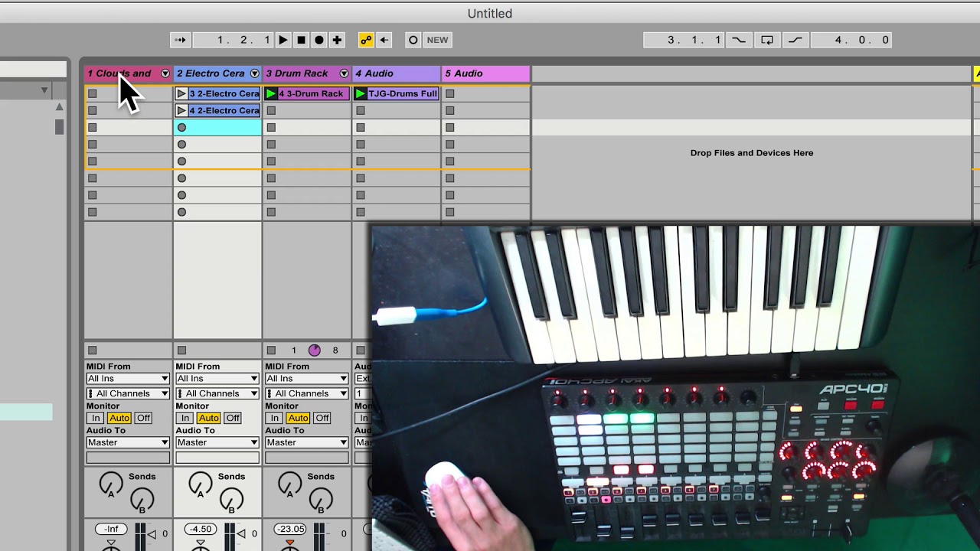The width and height of the screenshot is (980, 551).
Task: Launch the 3 2-Electro Cera clip
Action: 181,93
